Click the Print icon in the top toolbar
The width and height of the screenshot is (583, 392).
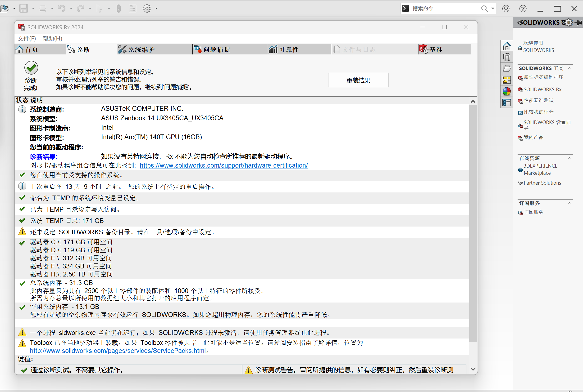(x=43, y=9)
